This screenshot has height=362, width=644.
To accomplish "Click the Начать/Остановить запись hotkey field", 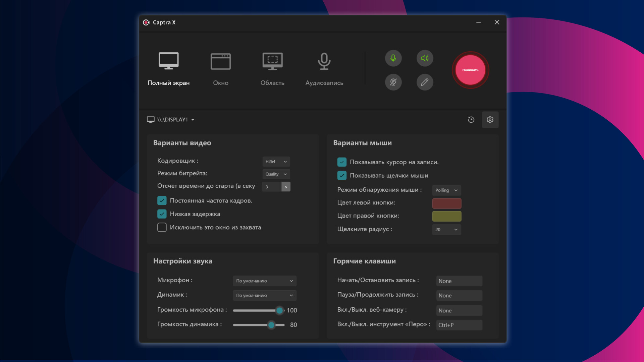I will [459, 281].
